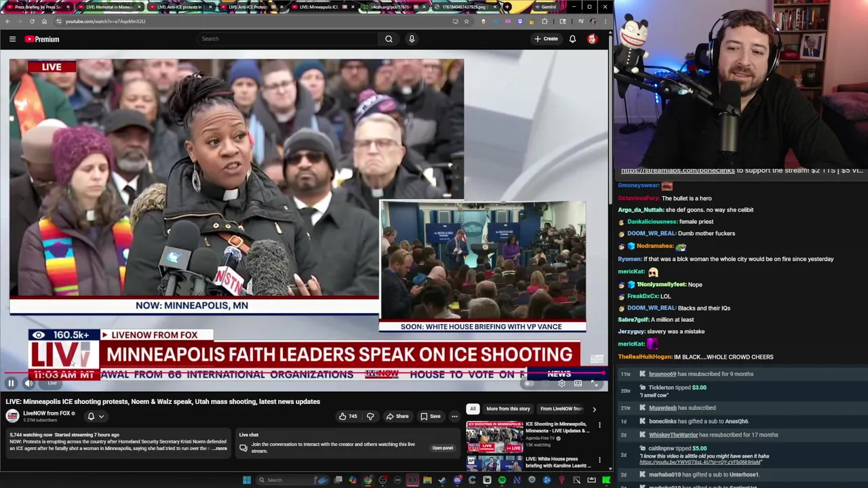Go to the YouTube Premium home logo
The width and height of the screenshot is (868, 488).
point(42,39)
